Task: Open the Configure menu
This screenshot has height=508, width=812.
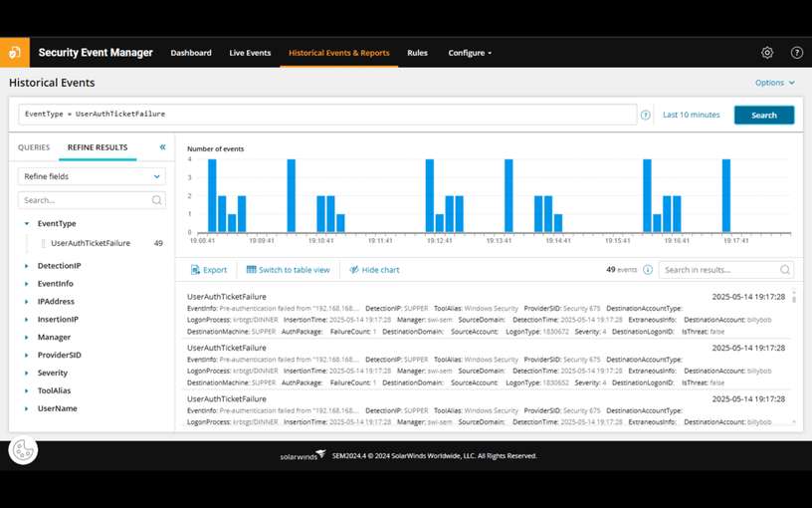Action: 470,53
